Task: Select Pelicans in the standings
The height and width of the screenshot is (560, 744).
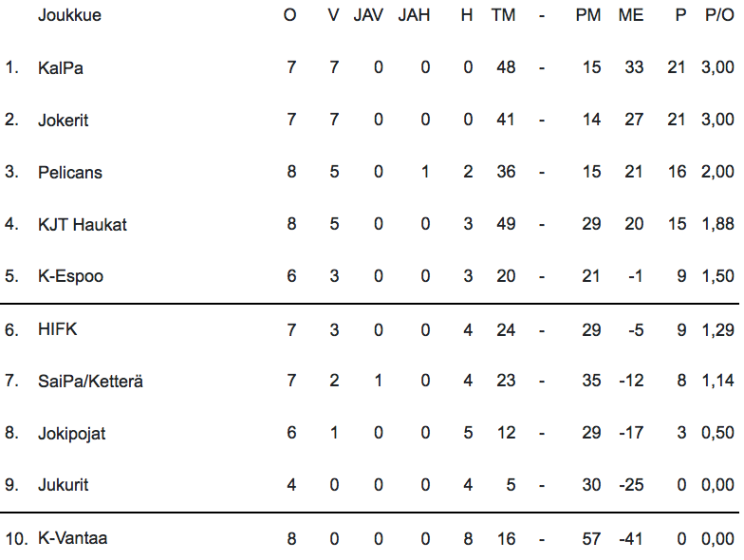Action: pyautogui.click(x=70, y=173)
